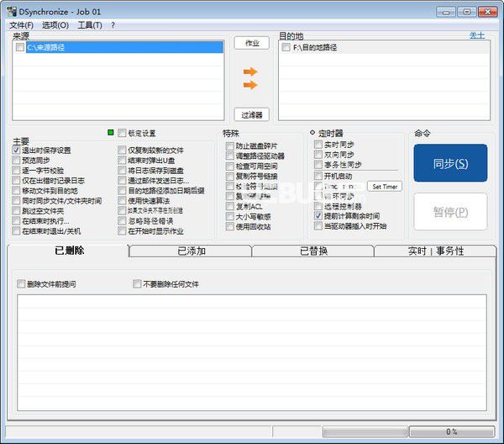Enable 移动文件到目的地
Image resolution: width=504 pixels, height=444 pixels.
point(16,191)
